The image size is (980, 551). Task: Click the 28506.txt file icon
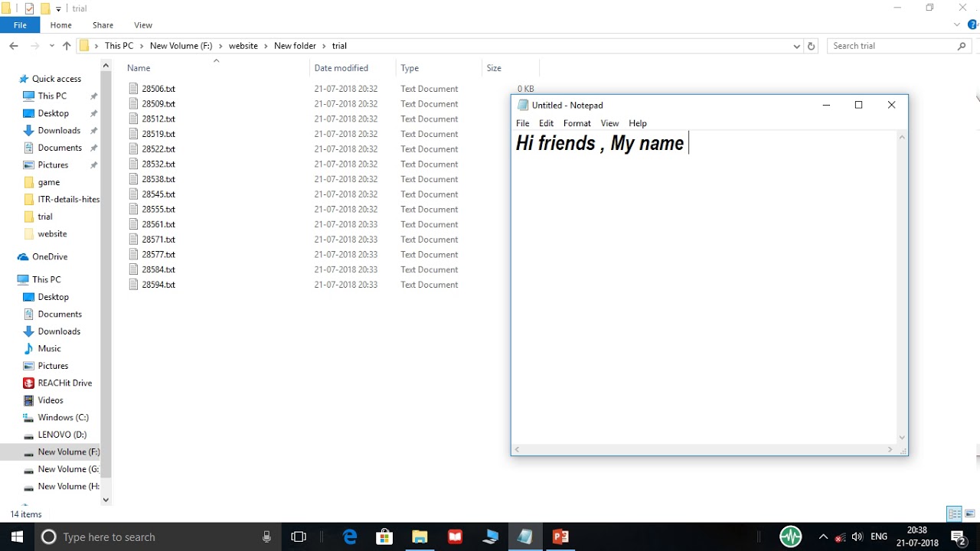pos(134,89)
